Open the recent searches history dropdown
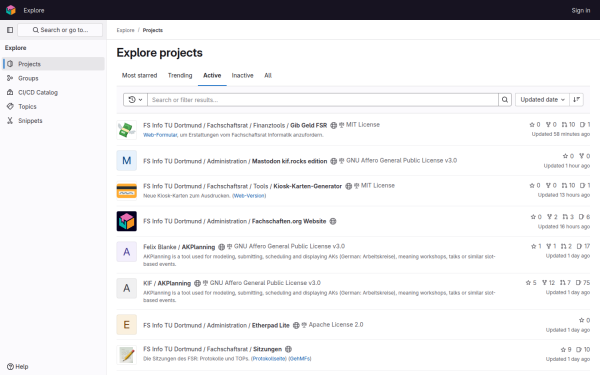This screenshot has height=375, width=600. coord(135,100)
